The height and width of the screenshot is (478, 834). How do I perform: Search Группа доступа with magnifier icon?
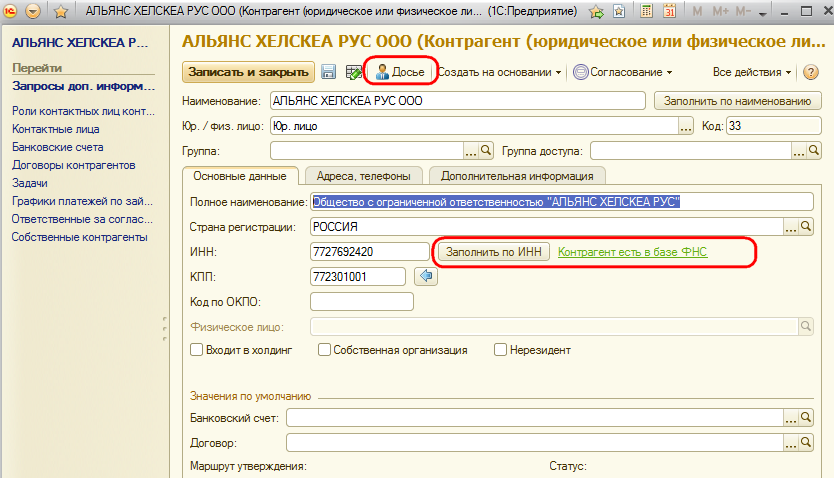(814, 151)
